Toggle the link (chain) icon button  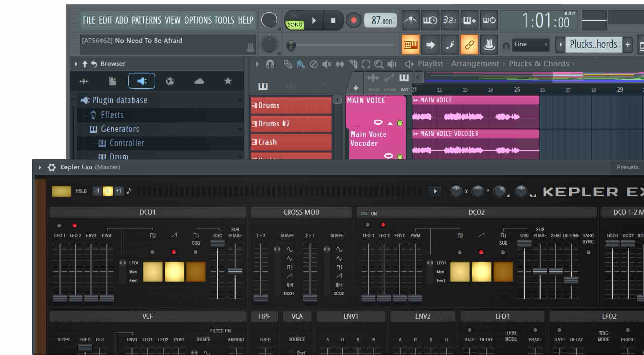tap(469, 44)
